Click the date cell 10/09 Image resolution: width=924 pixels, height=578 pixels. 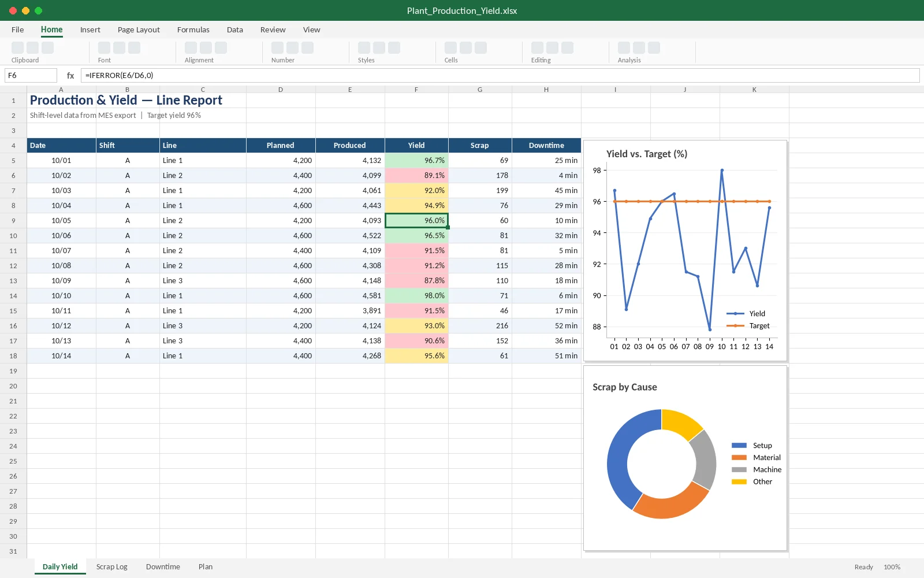click(x=61, y=281)
